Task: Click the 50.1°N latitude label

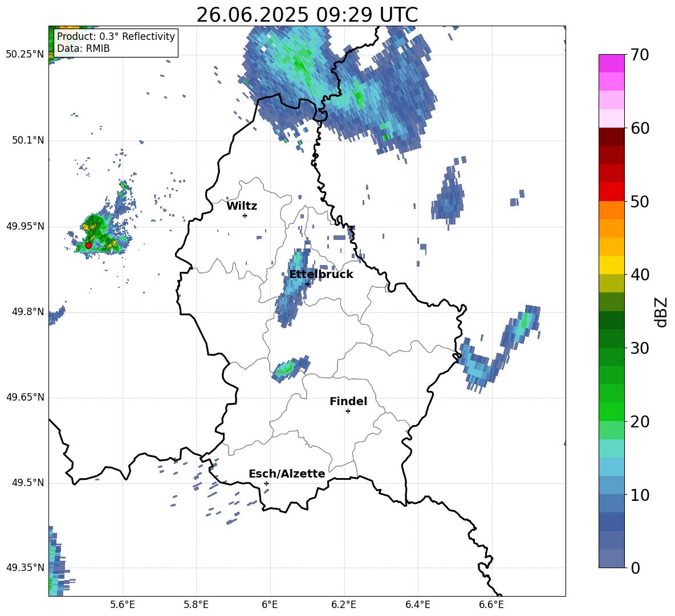Action: [28, 140]
